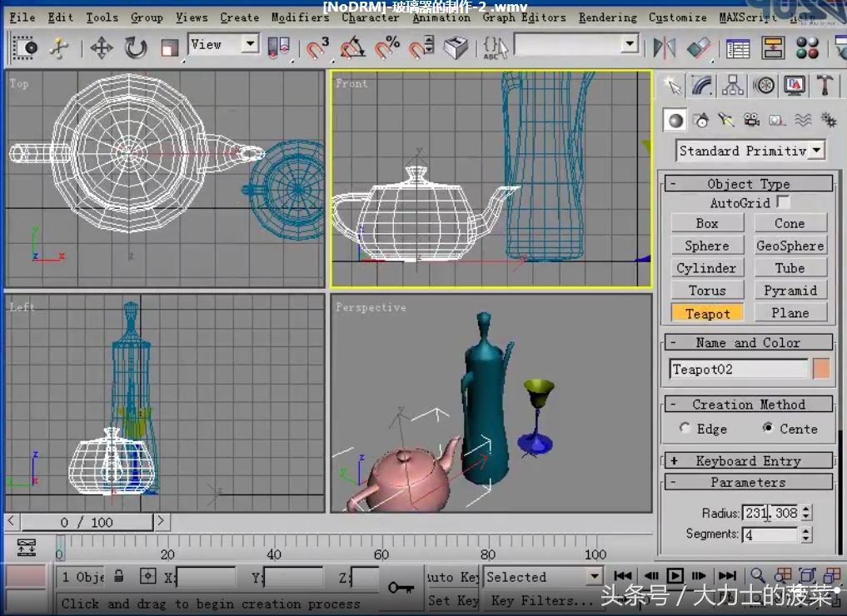The image size is (847, 616).
Task: Select the Cameras creation category icon
Action: (751, 119)
